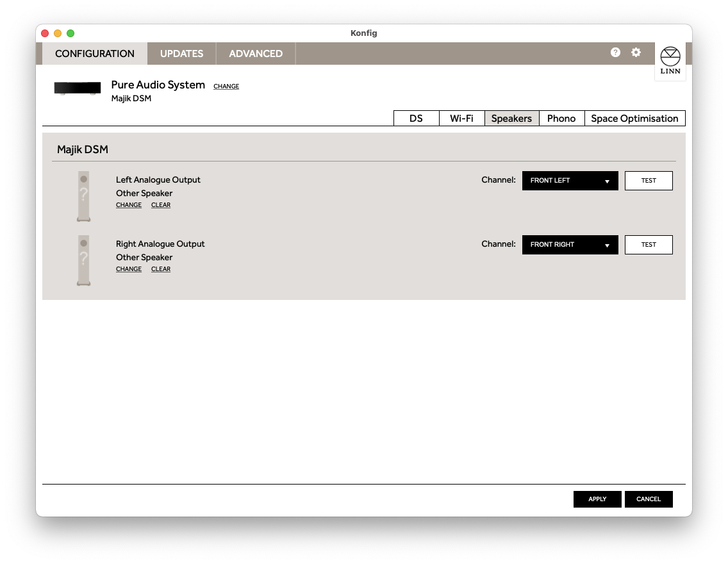
Task: Test the Front Left channel output
Action: coord(649,181)
